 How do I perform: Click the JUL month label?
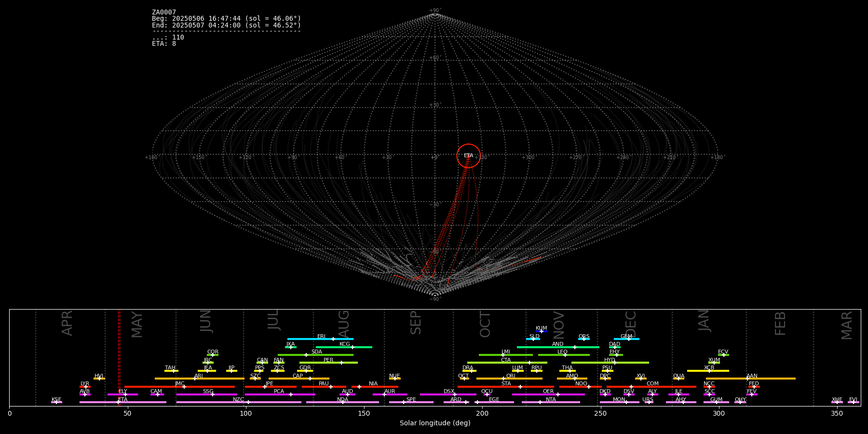[x=273, y=319]
